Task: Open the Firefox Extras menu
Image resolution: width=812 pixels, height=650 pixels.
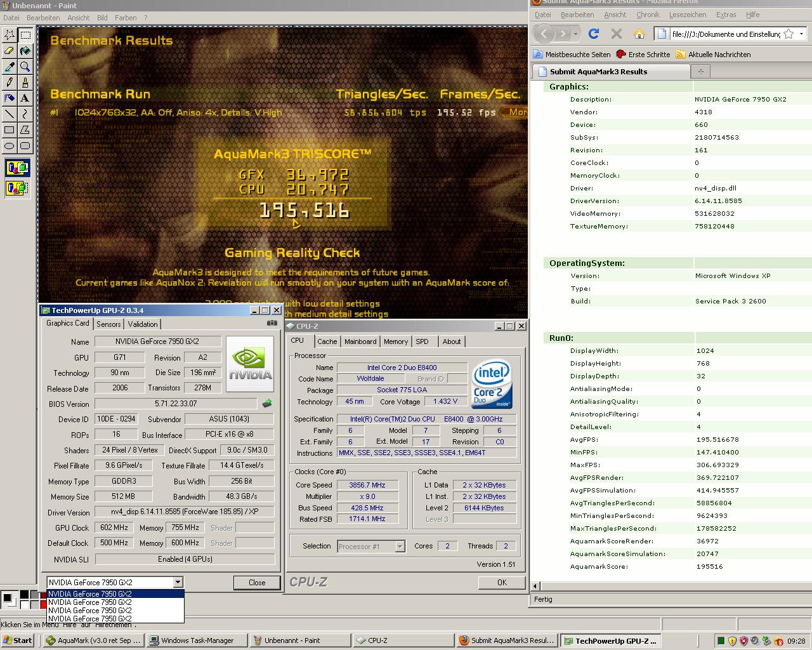Action: pyautogui.click(x=726, y=15)
